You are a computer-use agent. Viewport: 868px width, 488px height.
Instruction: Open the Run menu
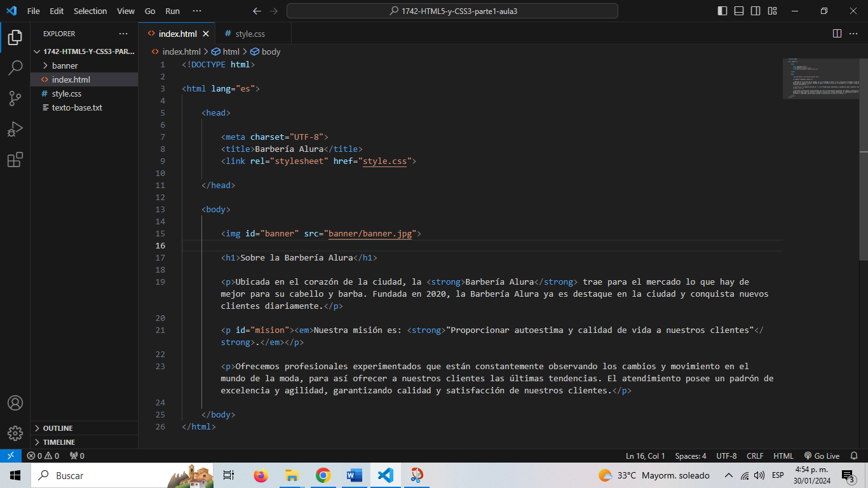172,11
